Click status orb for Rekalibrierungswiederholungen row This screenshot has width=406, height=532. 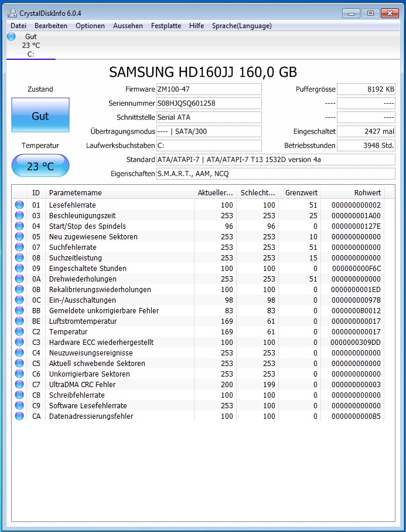[x=19, y=289]
